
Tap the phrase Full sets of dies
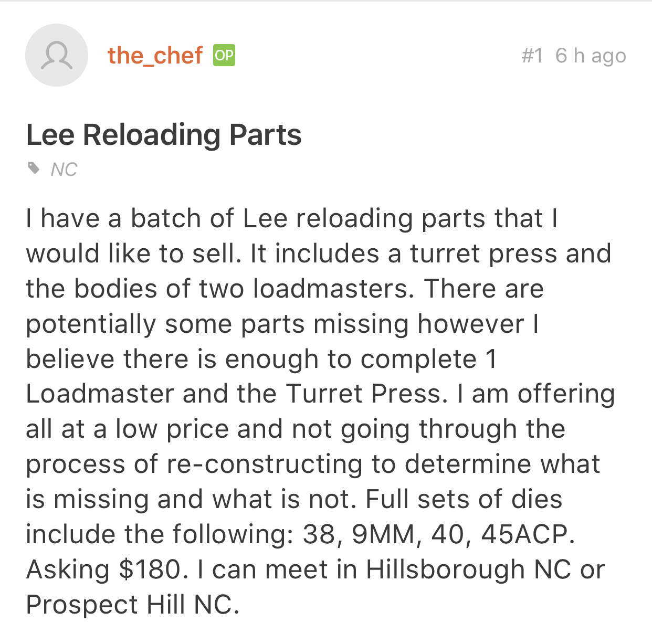pyautogui.click(x=464, y=499)
